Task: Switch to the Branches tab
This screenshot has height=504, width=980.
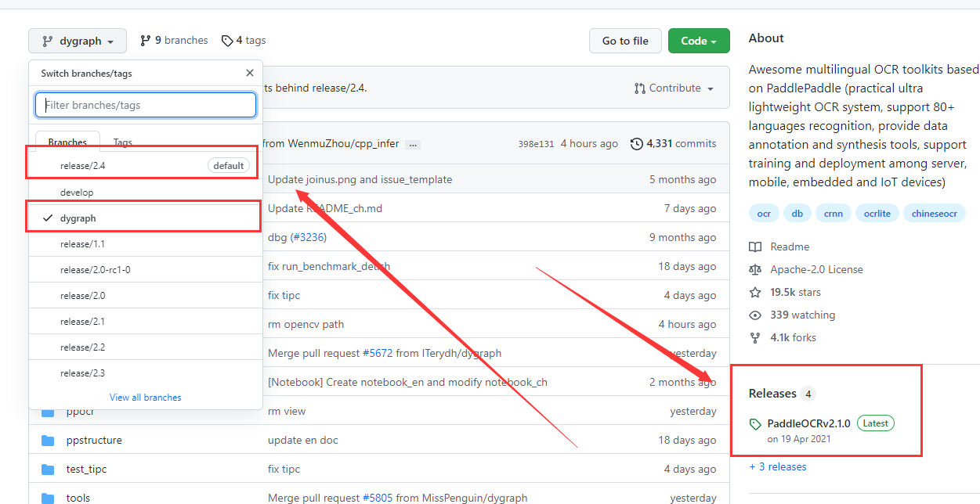Action: pos(67,142)
